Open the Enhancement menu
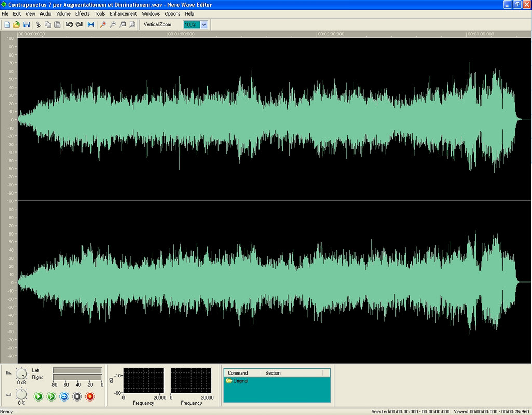Image resolution: width=532 pixels, height=415 pixels. coord(123,14)
